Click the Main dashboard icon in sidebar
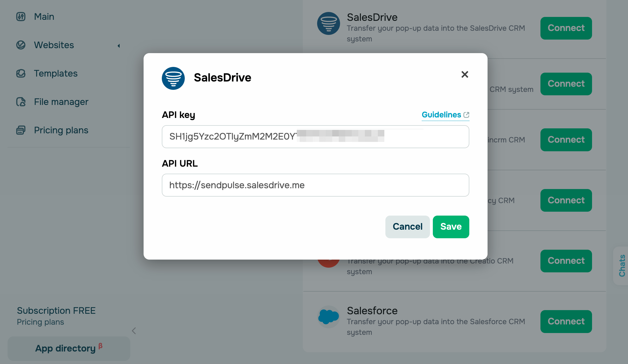 pyautogui.click(x=21, y=17)
